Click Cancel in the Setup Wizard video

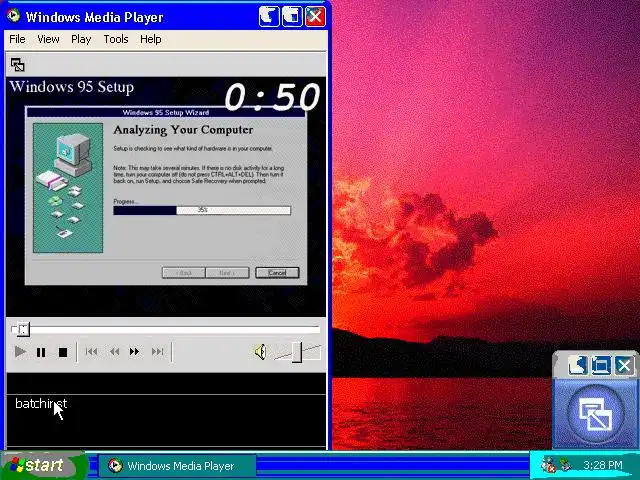pyautogui.click(x=277, y=273)
